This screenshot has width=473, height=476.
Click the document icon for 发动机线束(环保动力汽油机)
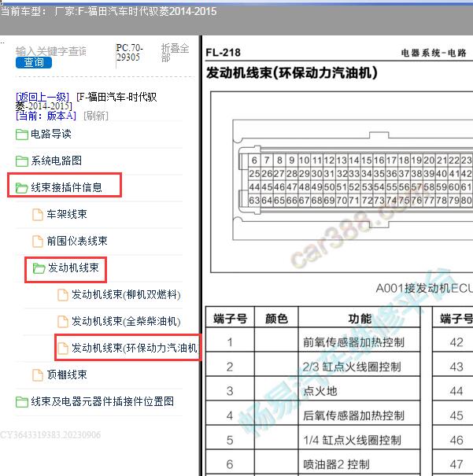click(x=63, y=349)
